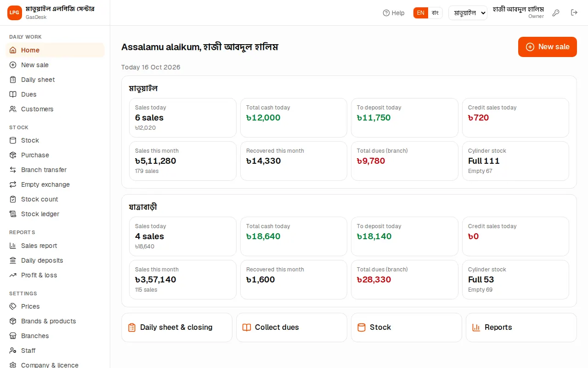Open Dues in the sidebar
588x368 pixels.
[55, 94]
